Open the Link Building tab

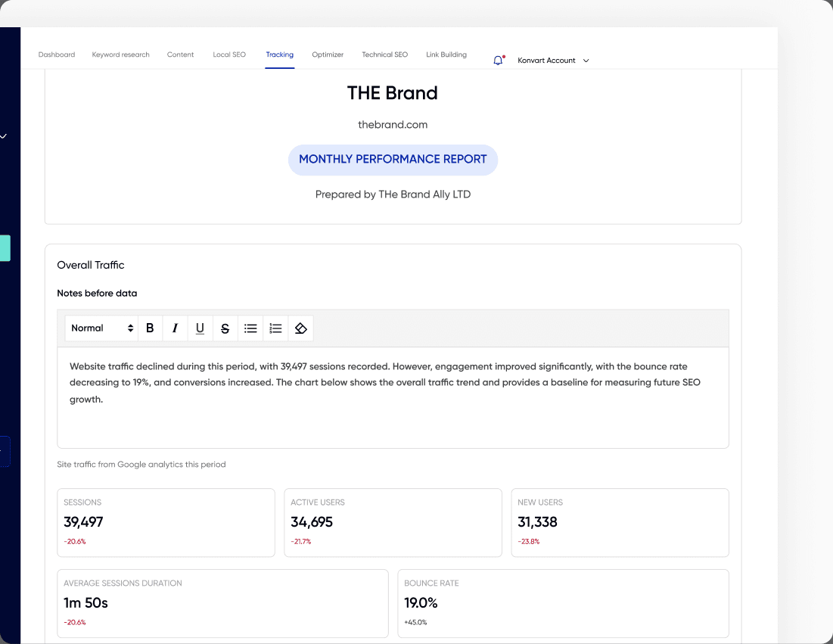446,54
